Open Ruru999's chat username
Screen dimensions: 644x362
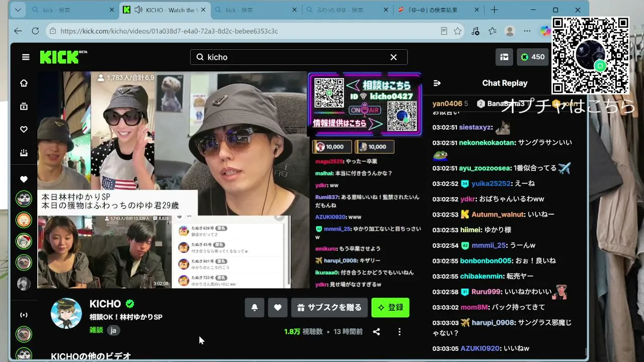point(486,292)
